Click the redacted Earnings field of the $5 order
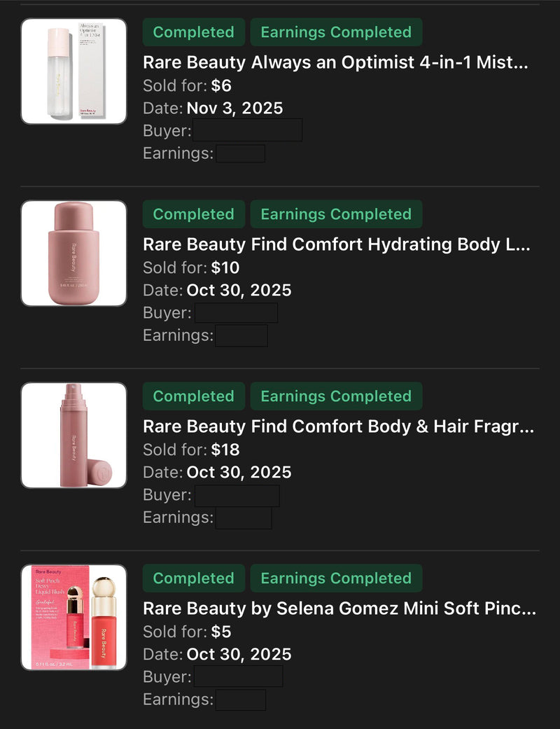 pyautogui.click(x=241, y=700)
